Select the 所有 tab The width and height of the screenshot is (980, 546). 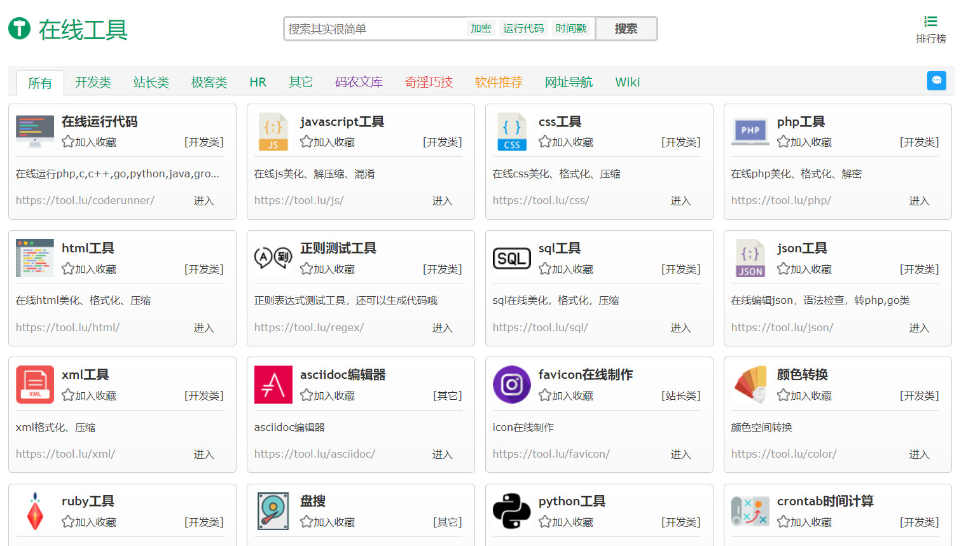[40, 83]
